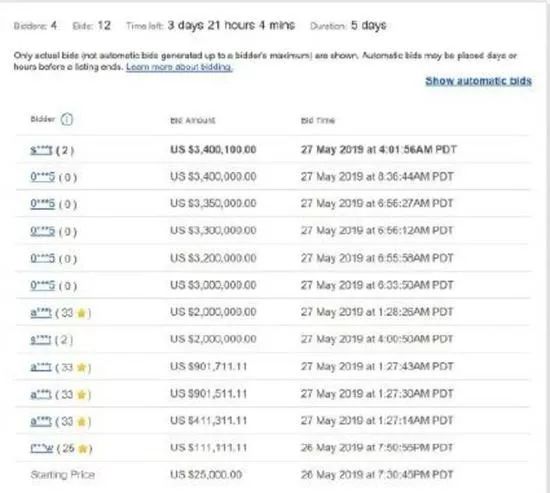Image resolution: width=550 pixels, height=493 pixels.
Task: Open bidder s***t with US $3,400,100.00 bid
Action: coord(41,150)
